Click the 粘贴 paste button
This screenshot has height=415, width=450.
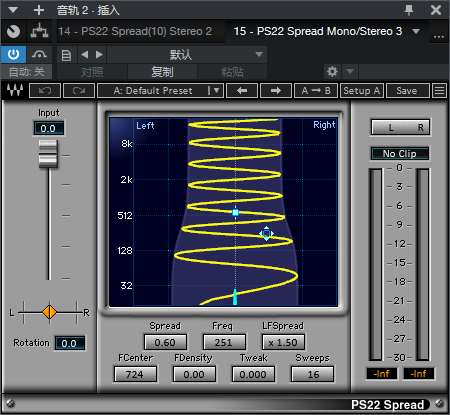click(x=232, y=72)
